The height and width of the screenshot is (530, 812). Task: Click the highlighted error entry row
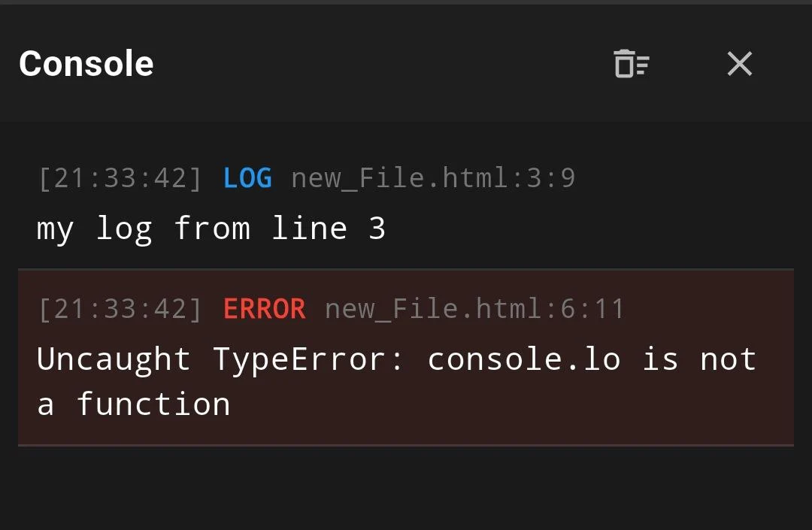pyautogui.click(x=406, y=358)
